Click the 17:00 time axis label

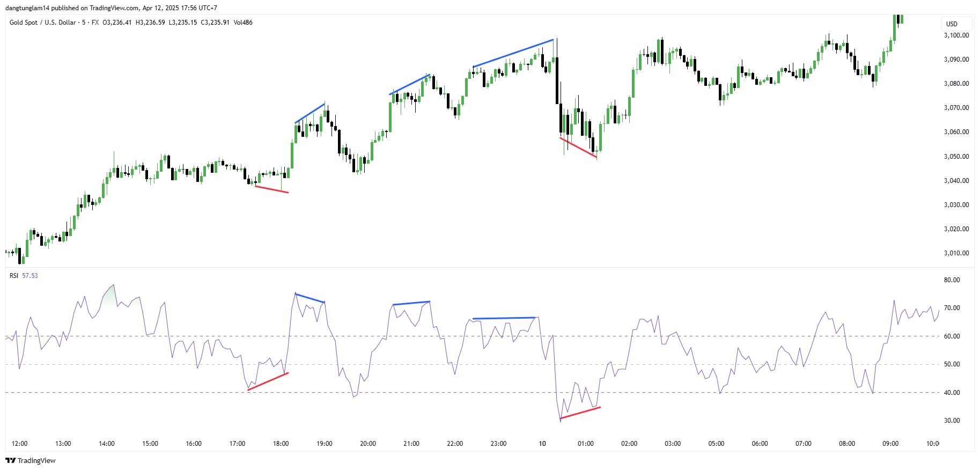237,444
